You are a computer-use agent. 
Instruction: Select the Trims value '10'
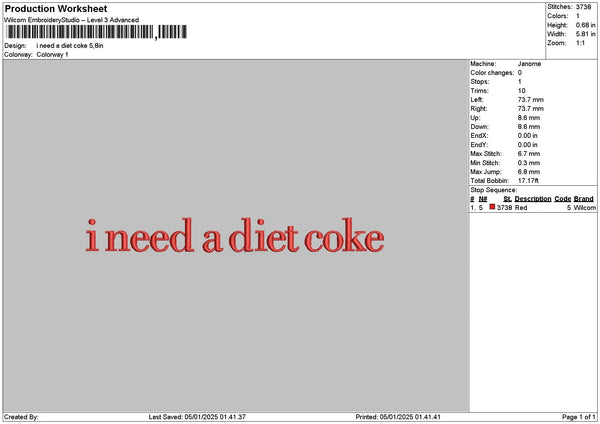point(522,91)
